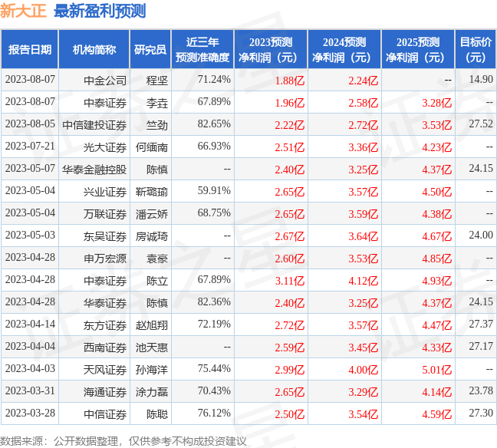Click researcher name 程坚
Image resolution: width=497 pixels, height=448 pixels.
pyautogui.click(x=157, y=81)
